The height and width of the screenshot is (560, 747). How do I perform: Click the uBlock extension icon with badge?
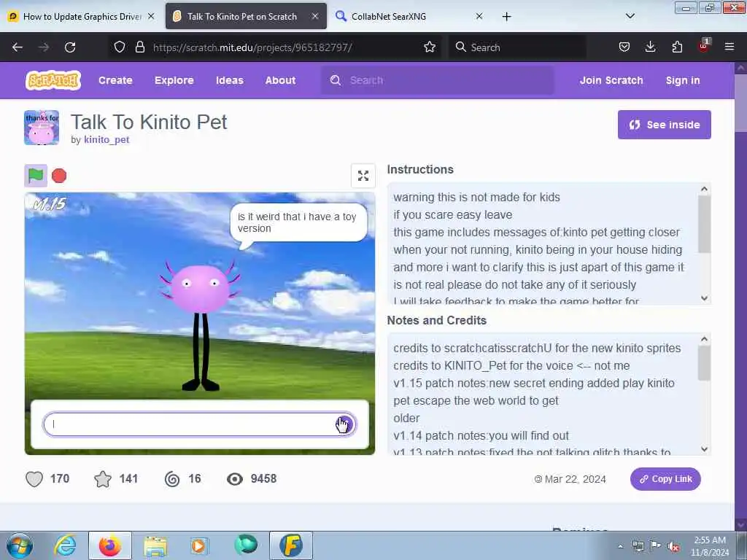tap(704, 46)
